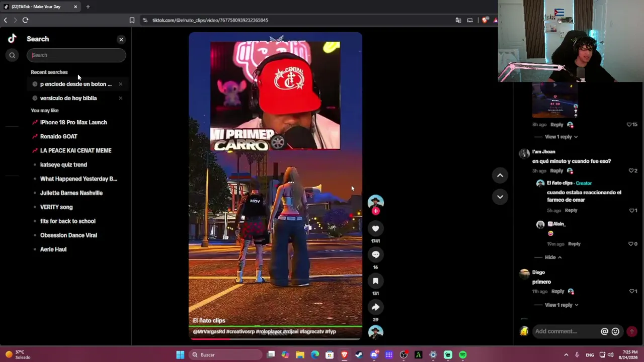
Task: Open a new browser tab with the plus
Action: [x=88, y=7]
